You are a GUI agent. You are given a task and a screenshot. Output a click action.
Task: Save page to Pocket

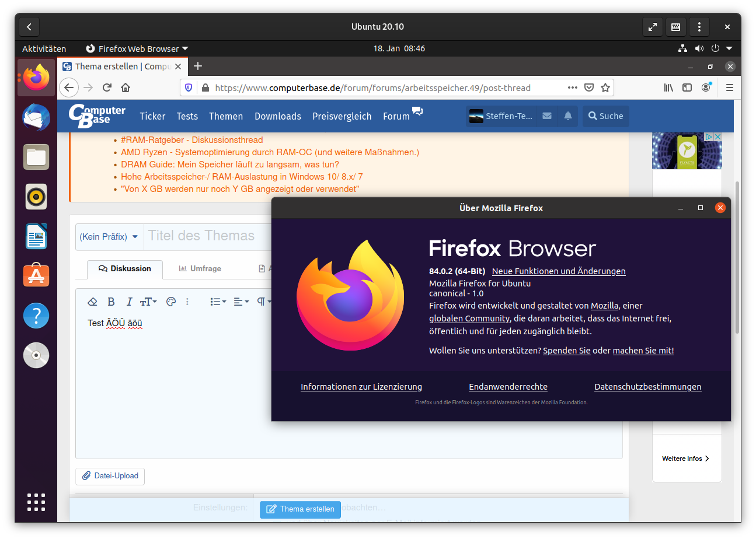[x=589, y=87]
